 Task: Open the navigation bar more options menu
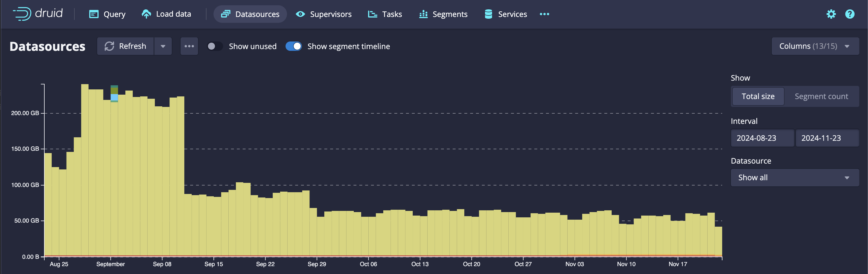coord(544,14)
